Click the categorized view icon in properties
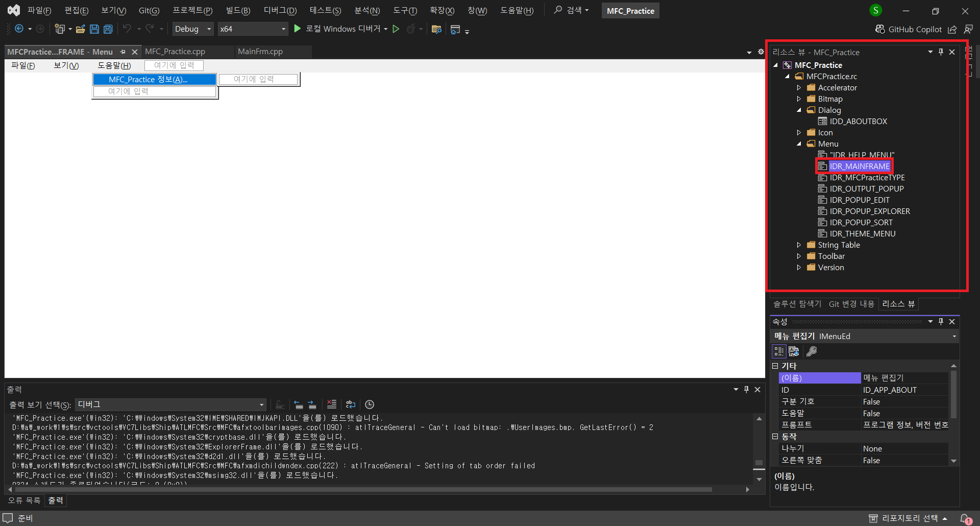 (x=779, y=351)
